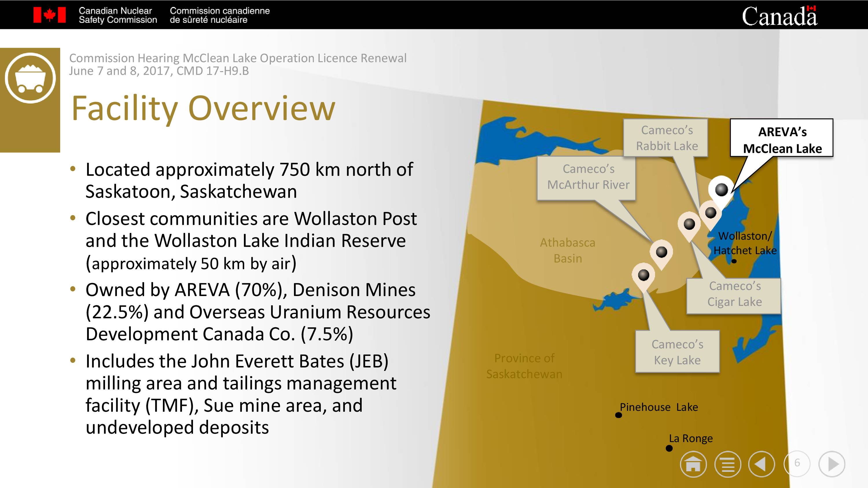Viewport: 868px width, 488px height.
Task: Click the Province of Saskatchewan label
Action: tap(524, 366)
